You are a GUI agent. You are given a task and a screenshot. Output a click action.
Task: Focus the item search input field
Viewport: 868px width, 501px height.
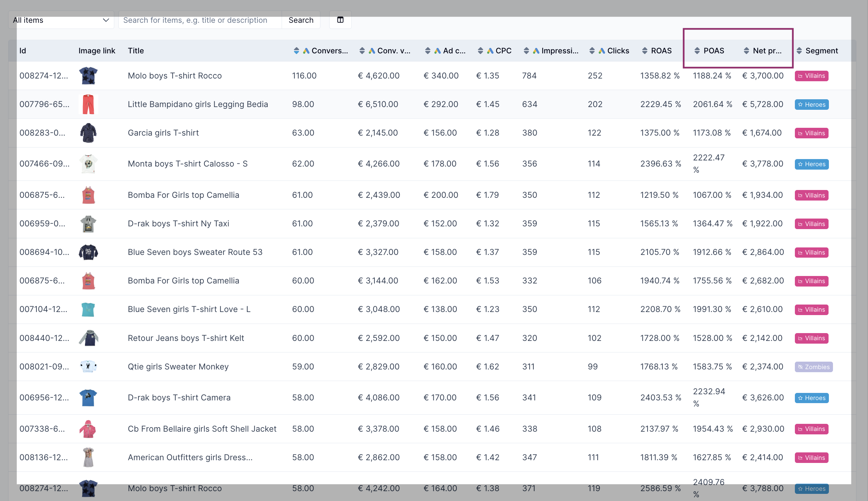pos(200,20)
